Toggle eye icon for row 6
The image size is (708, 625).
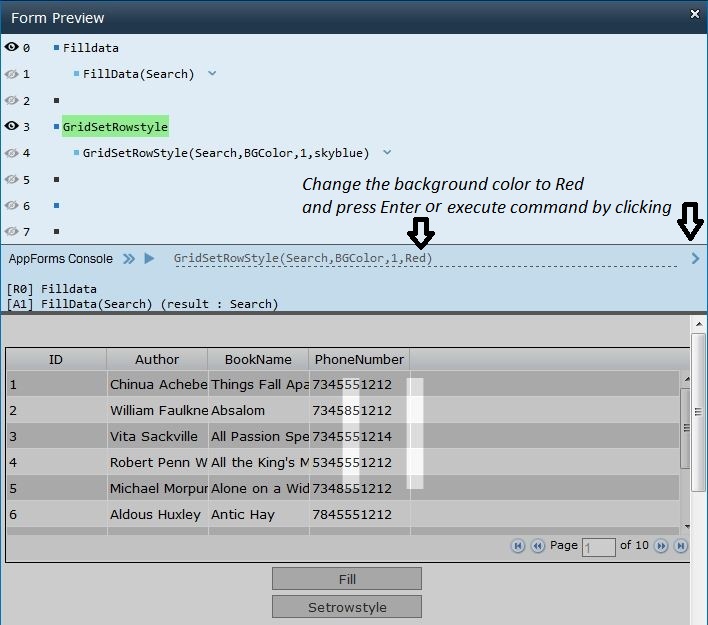(11, 205)
